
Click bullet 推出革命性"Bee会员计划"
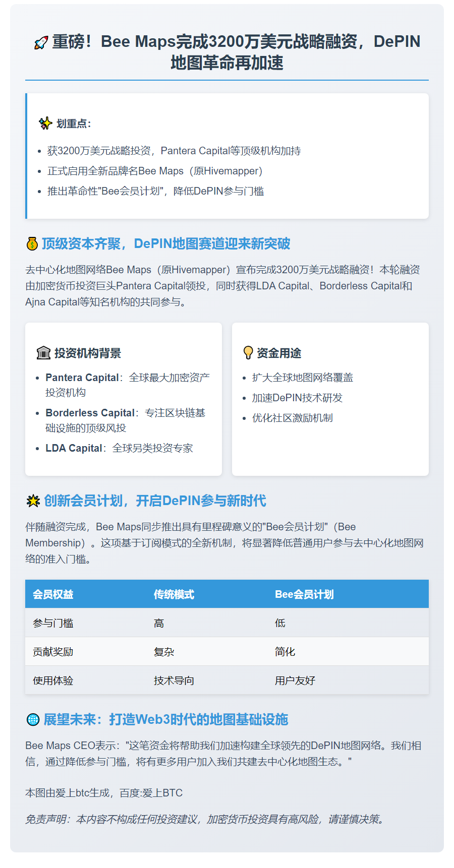pyautogui.click(x=155, y=191)
